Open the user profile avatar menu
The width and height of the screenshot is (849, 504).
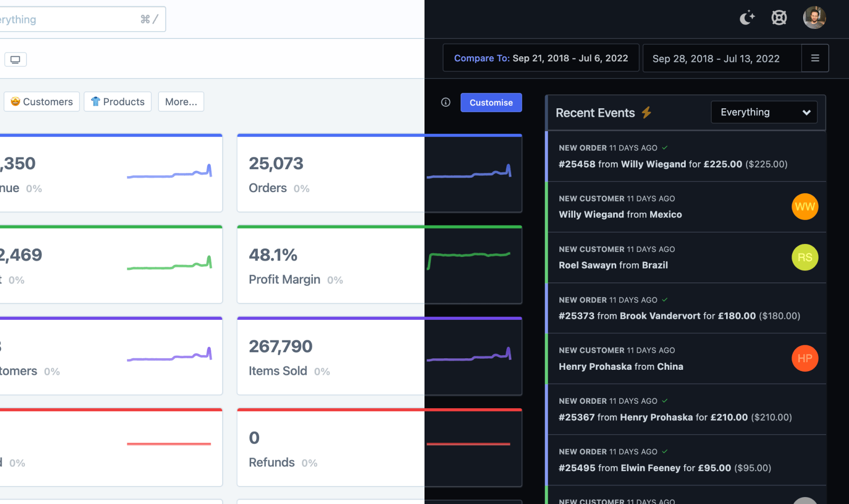click(814, 18)
